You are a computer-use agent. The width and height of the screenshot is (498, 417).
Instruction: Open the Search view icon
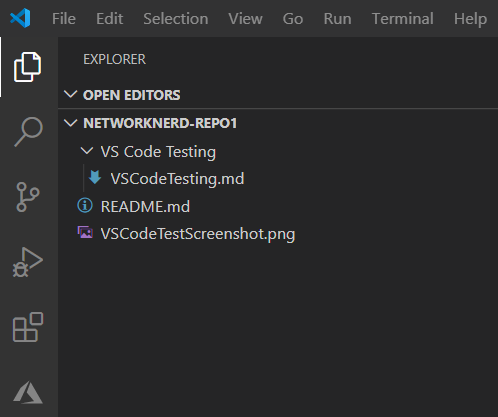click(x=28, y=132)
